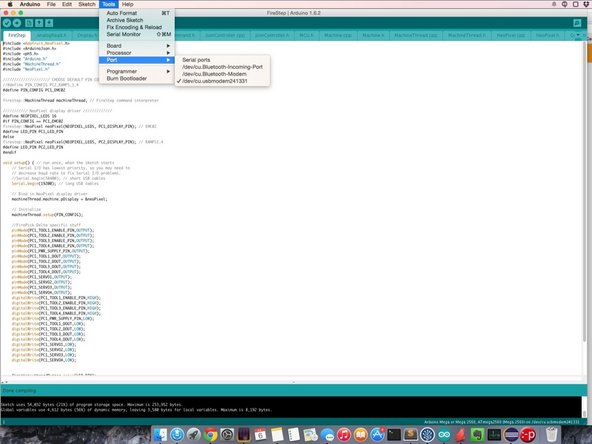
Task: Select /dev/cu.Bluetooth-Modem port
Action: 222,74
